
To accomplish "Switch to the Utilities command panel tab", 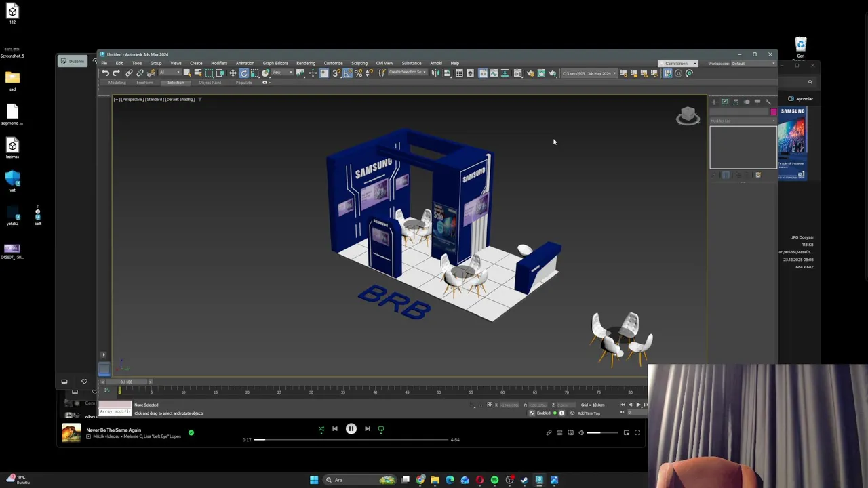I will click(768, 102).
